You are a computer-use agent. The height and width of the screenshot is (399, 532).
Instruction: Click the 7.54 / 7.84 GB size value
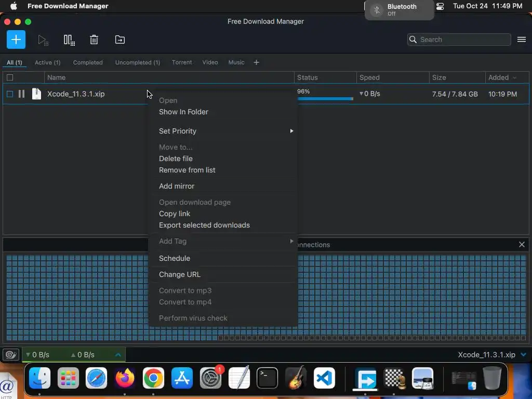[x=455, y=94]
